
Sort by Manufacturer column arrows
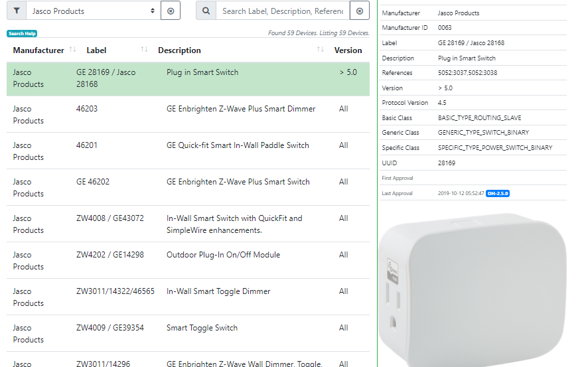point(72,50)
